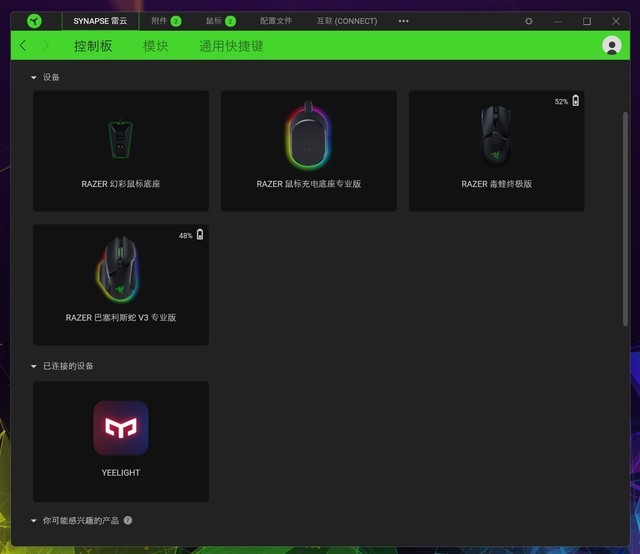
Task: Close the Synapse window
Action: point(616,21)
